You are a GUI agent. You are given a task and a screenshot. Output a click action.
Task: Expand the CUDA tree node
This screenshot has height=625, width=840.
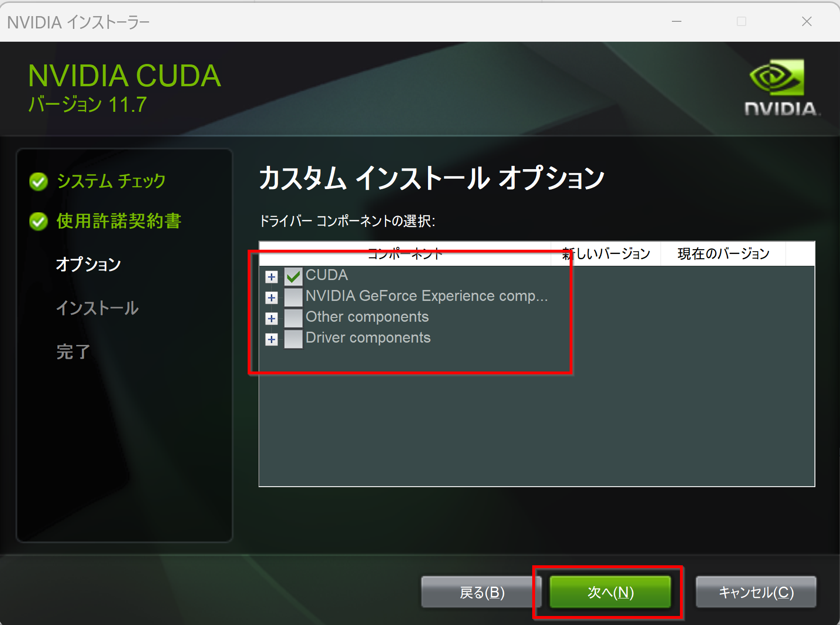pyautogui.click(x=271, y=277)
